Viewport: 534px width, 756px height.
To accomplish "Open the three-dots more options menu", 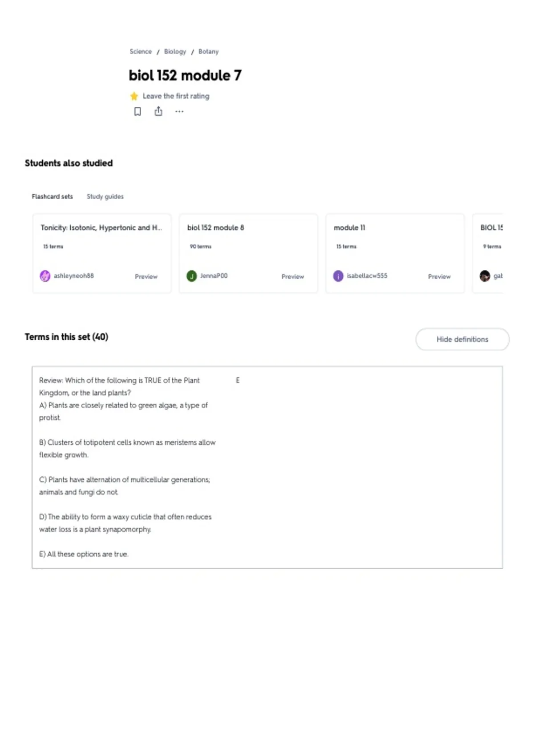I will tap(179, 111).
